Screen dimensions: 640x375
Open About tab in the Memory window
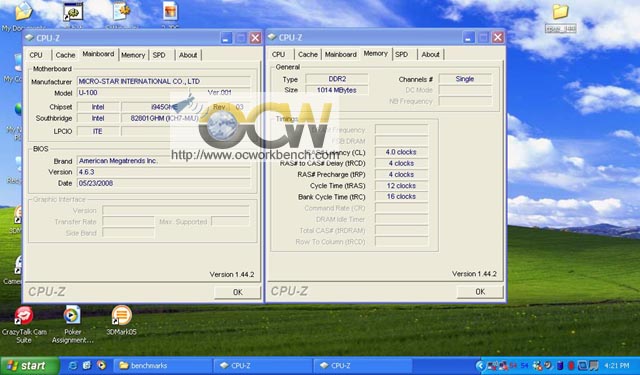pos(431,54)
